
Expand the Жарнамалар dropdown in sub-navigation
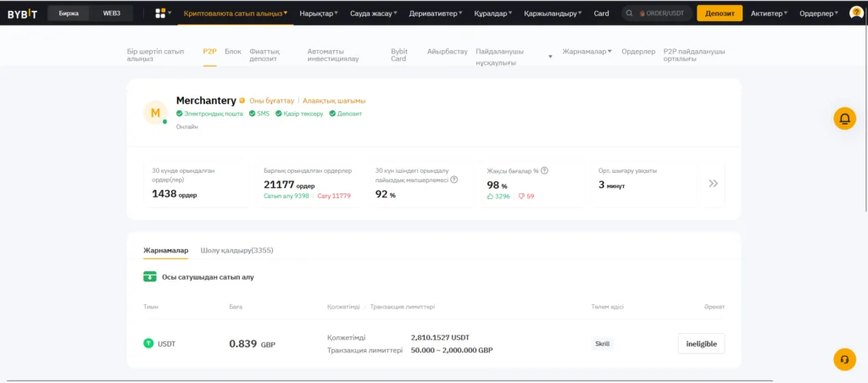coord(587,52)
